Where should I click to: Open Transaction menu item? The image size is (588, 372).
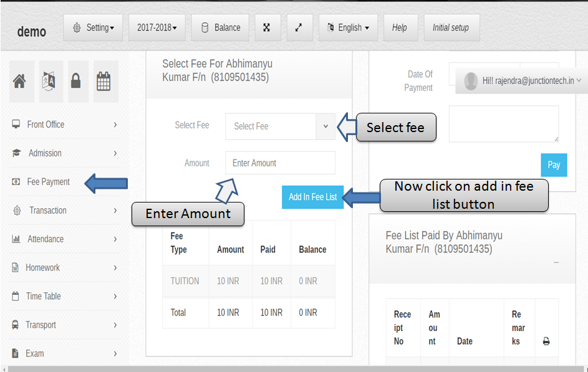[x=64, y=210]
